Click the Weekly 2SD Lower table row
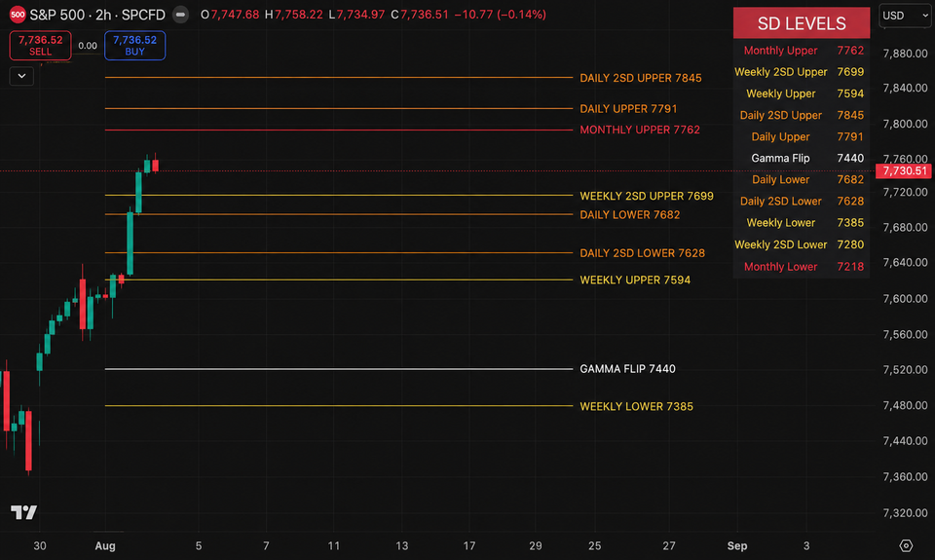Image resolution: width=935 pixels, height=560 pixels. click(802, 244)
